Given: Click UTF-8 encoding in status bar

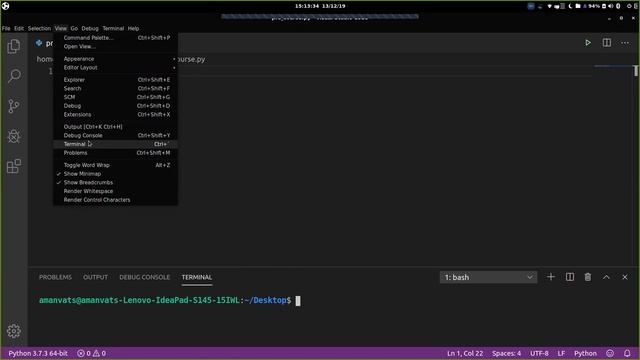Looking at the screenshot, I should (539, 353).
